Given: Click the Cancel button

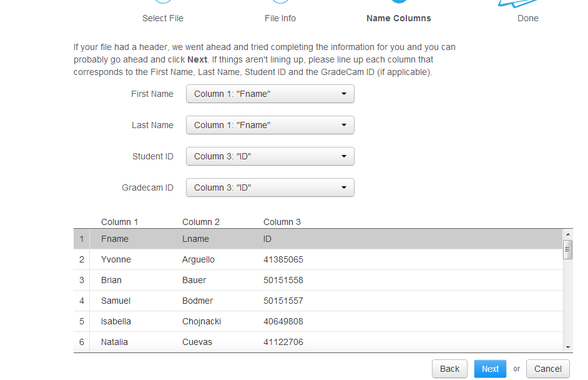Looking at the screenshot, I should point(548,369).
